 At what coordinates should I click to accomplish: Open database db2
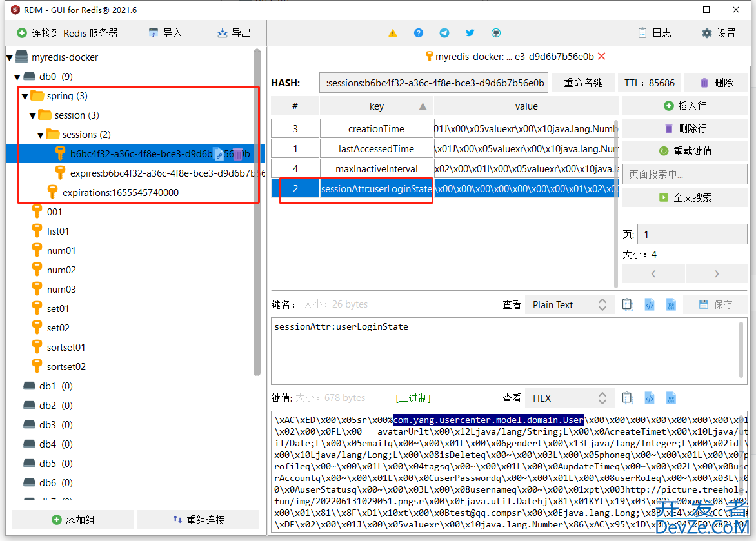(x=48, y=405)
